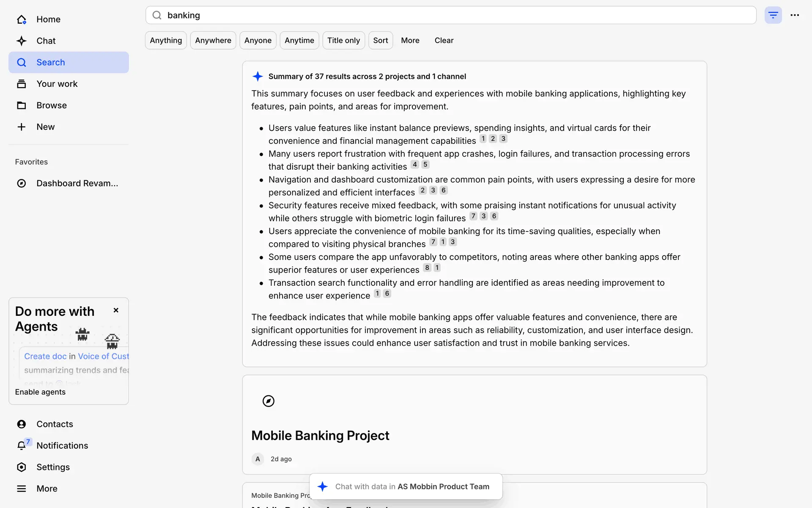Click the banking search input field
The image size is (812, 508).
pos(451,15)
